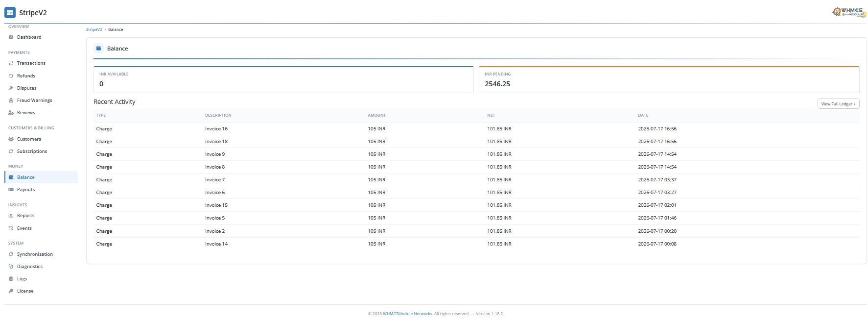Click the Transactions arrows icon

coord(11,63)
